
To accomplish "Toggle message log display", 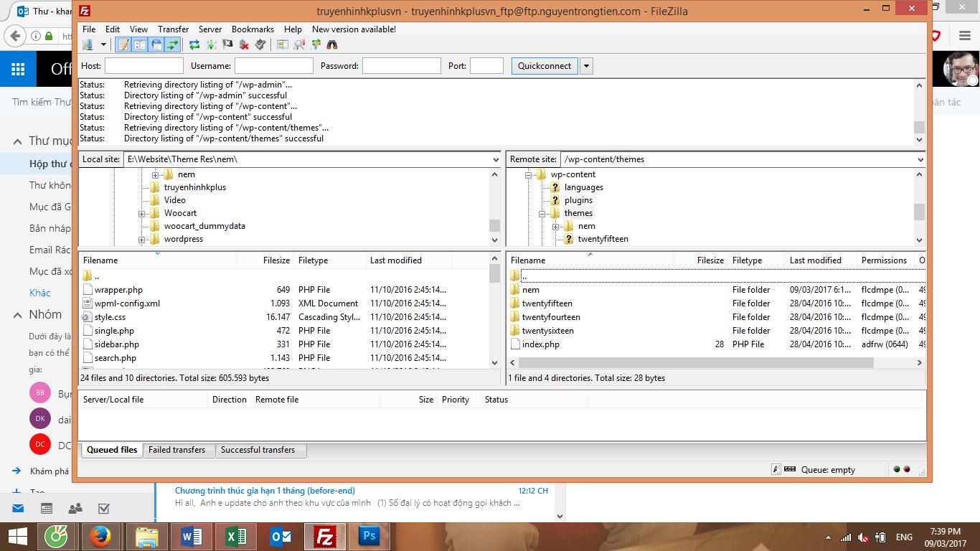I will click(x=123, y=44).
